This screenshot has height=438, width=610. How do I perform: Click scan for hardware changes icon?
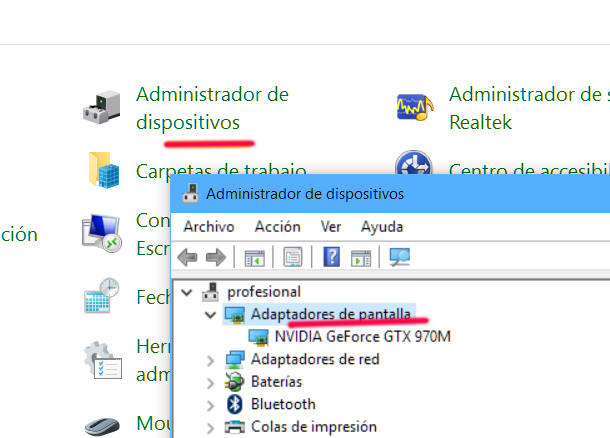(400, 257)
